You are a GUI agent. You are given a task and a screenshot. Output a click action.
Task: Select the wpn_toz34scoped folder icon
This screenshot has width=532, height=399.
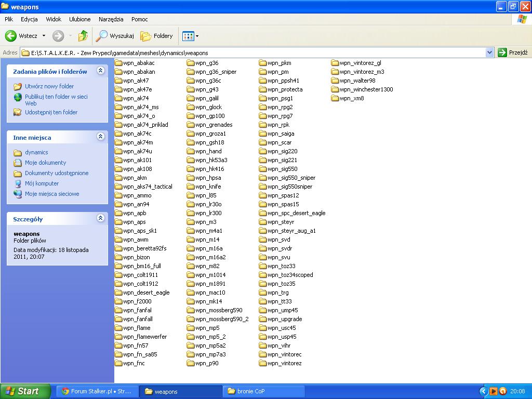click(262, 275)
